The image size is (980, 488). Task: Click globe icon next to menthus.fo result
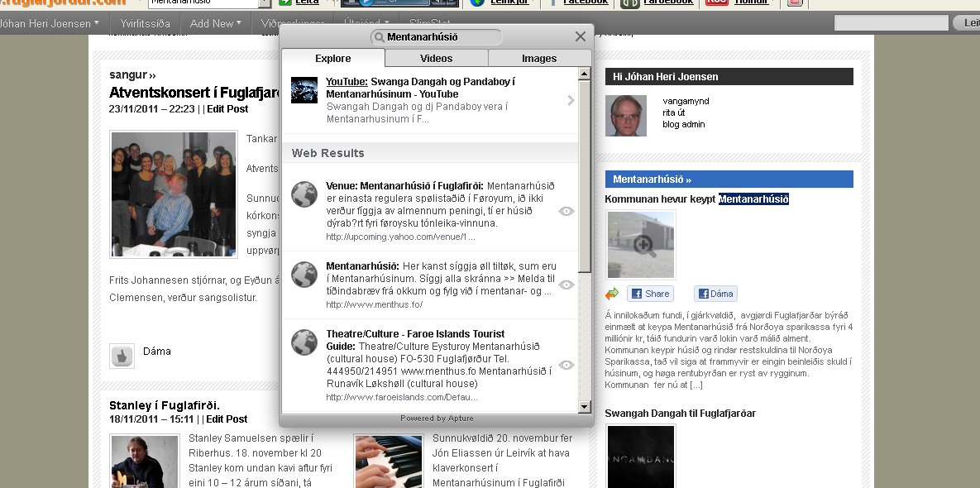coord(304,275)
